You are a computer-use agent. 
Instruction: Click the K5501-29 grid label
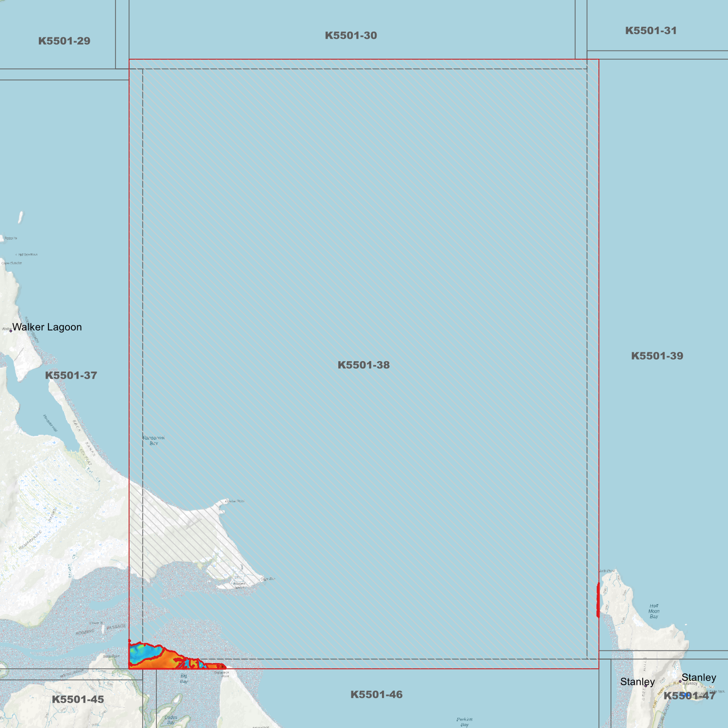pyautogui.click(x=64, y=41)
